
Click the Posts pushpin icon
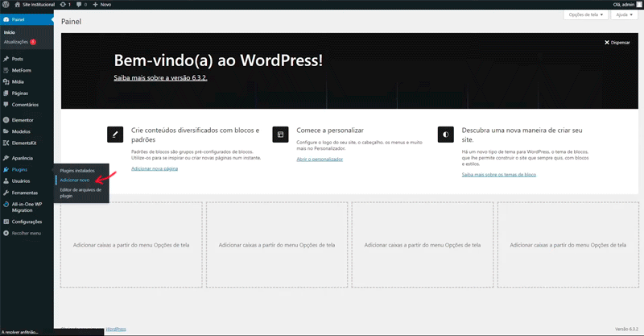[x=6, y=59]
